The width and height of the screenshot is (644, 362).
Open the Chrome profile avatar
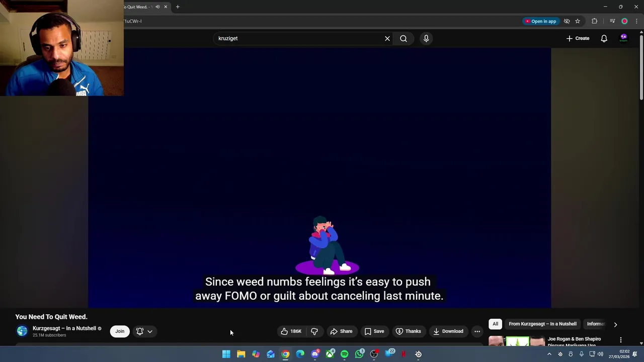click(624, 21)
